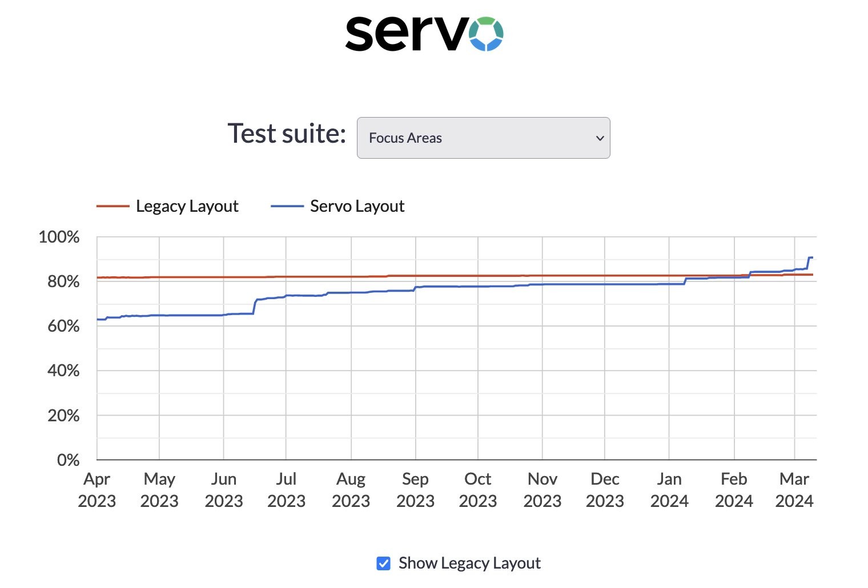Click the Servo logo at the top

click(x=424, y=34)
